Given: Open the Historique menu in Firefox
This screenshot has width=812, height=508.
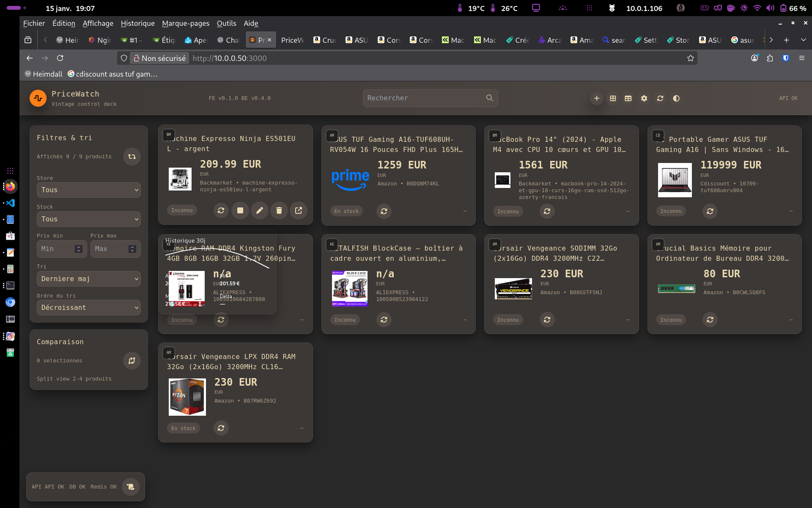Looking at the screenshot, I should coord(137,23).
